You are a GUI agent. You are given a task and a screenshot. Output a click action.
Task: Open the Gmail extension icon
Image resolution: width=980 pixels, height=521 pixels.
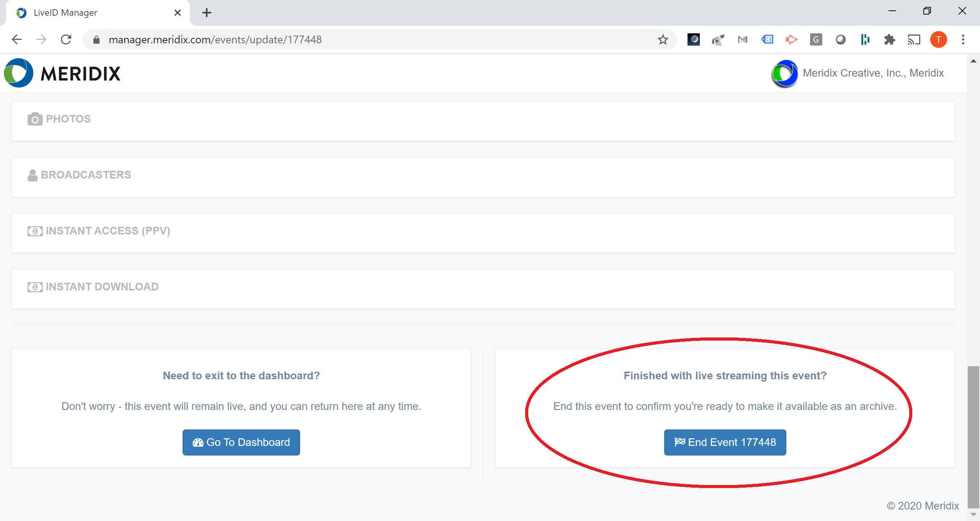coord(742,39)
